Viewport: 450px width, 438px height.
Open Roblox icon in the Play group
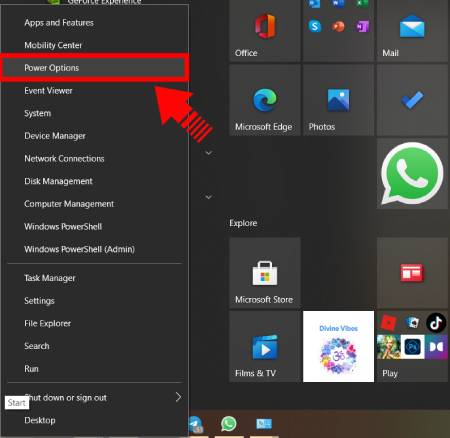388,323
